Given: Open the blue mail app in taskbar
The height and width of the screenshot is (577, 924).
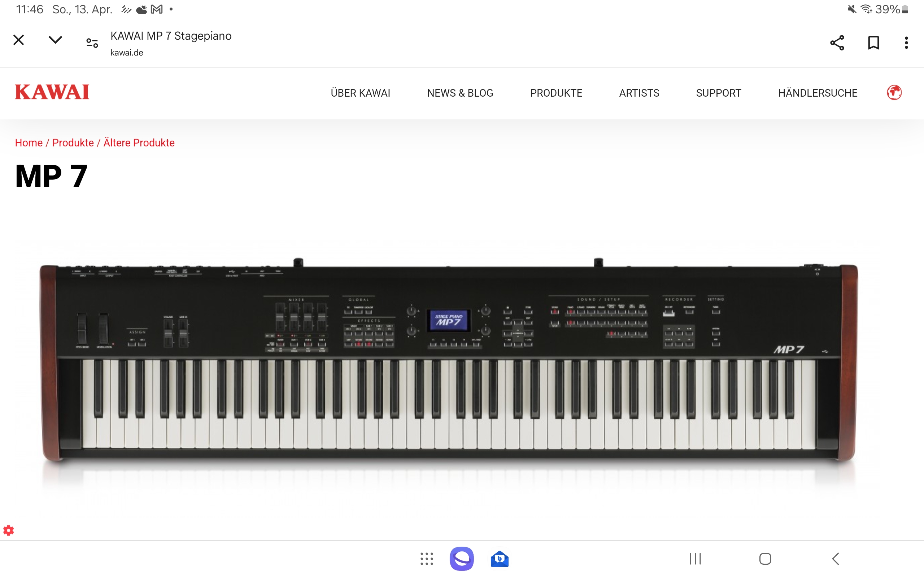Looking at the screenshot, I should click(500, 559).
